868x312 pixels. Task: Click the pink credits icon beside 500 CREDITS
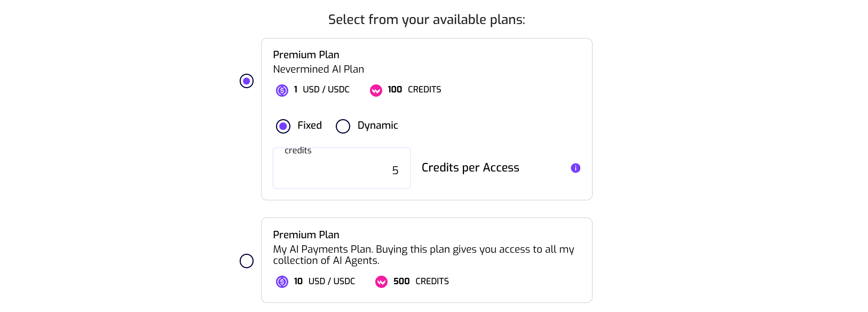[x=381, y=282]
